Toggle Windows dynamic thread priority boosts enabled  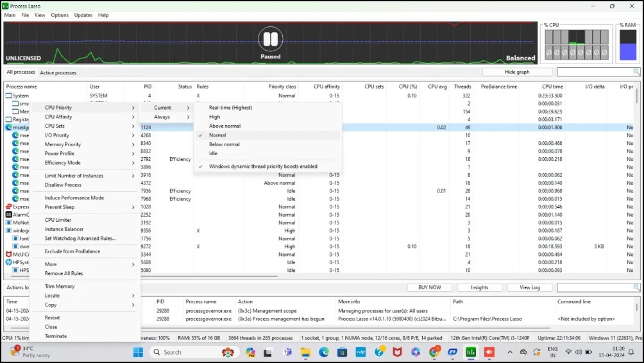pos(267,166)
